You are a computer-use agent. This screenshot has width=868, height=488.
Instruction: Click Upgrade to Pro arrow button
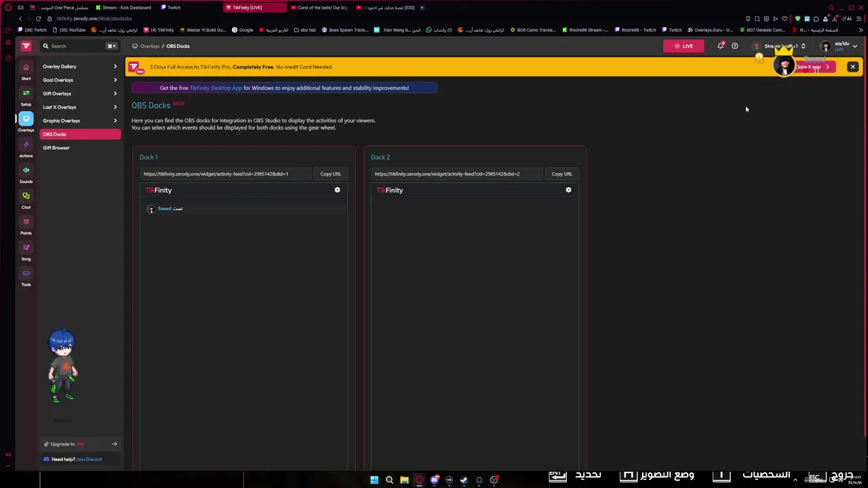[114, 444]
